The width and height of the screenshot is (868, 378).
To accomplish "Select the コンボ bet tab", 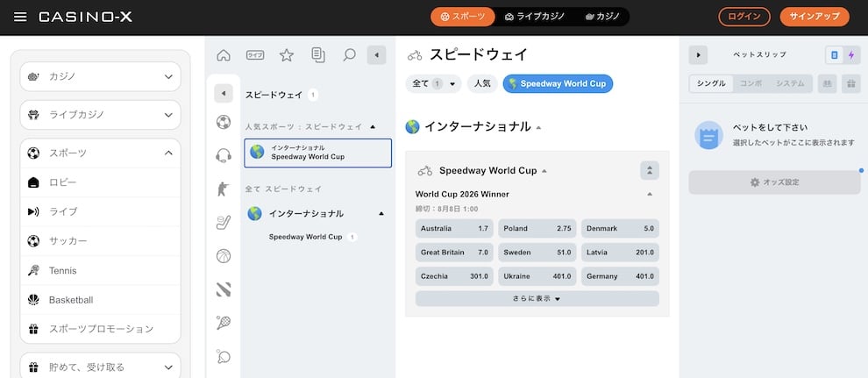I will [x=751, y=83].
